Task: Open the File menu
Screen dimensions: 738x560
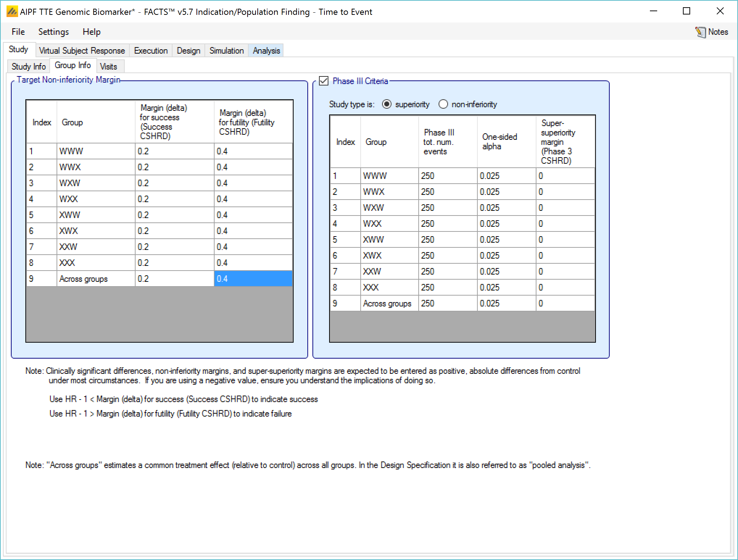Action: (18, 32)
